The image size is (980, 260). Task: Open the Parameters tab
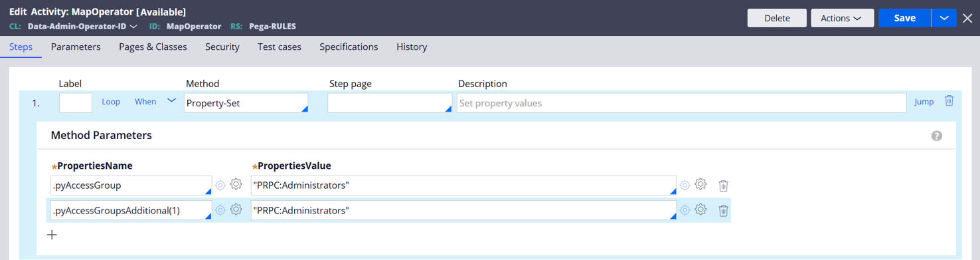[x=76, y=47]
